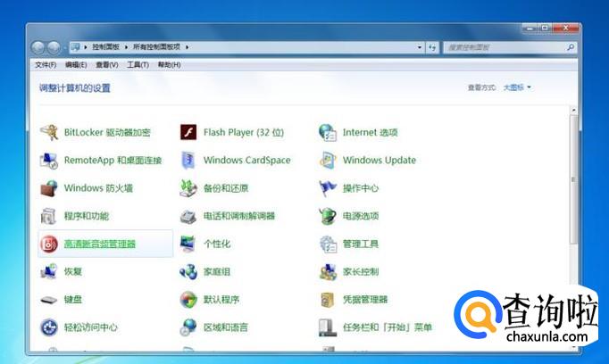Click the scrollbar up arrow
Image resolution: width=609 pixels, height=364 pixels.
573,111
